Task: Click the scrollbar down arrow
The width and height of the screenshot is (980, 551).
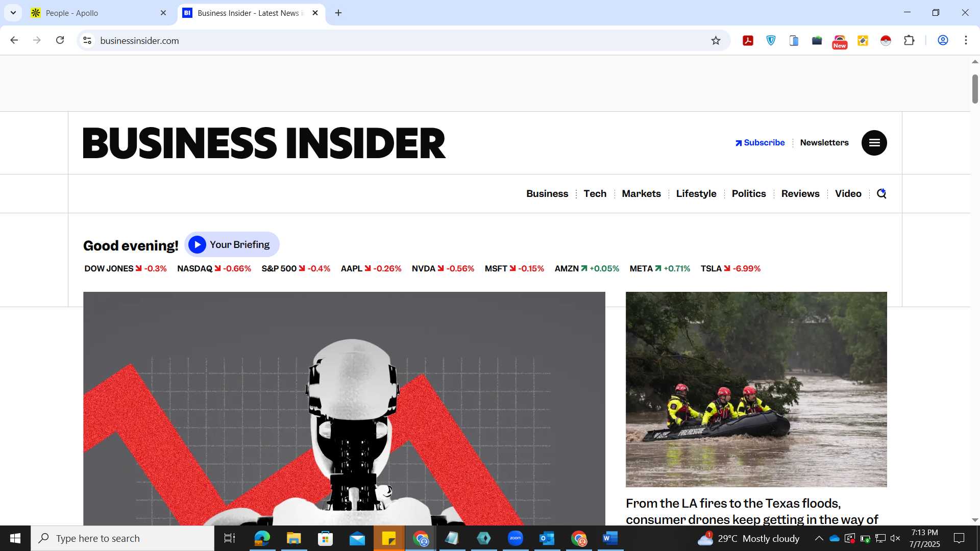Action: point(975,520)
